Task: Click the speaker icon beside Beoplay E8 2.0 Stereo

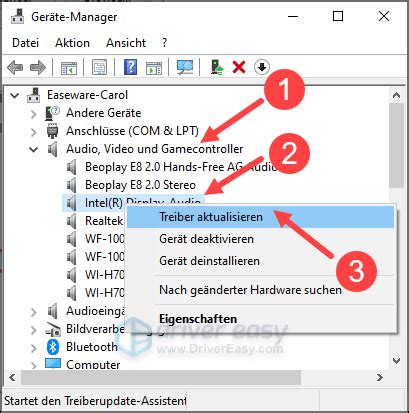Action: click(72, 185)
